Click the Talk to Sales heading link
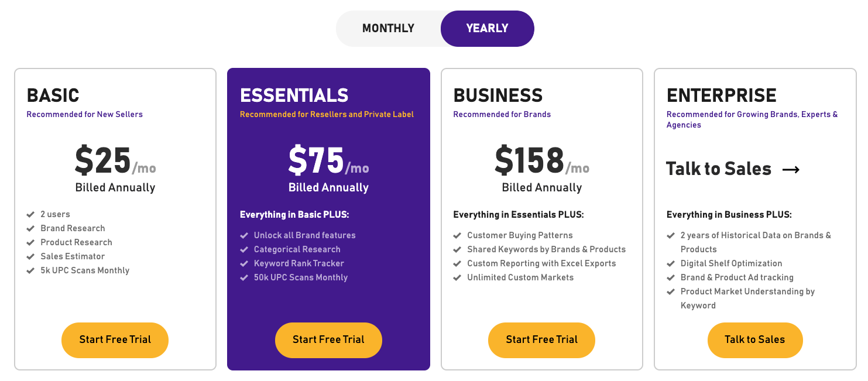The image size is (868, 381). (719, 169)
